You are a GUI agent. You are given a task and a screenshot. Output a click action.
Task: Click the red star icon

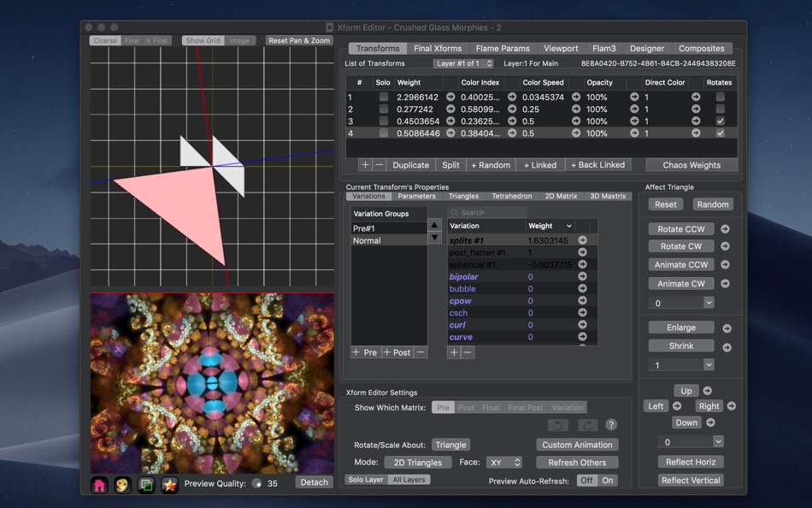point(169,485)
